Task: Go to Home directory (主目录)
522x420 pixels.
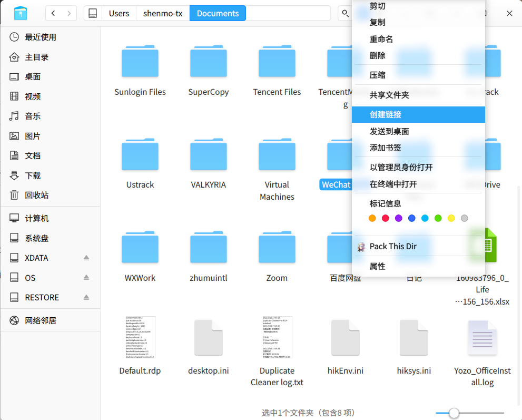Action: (50, 57)
